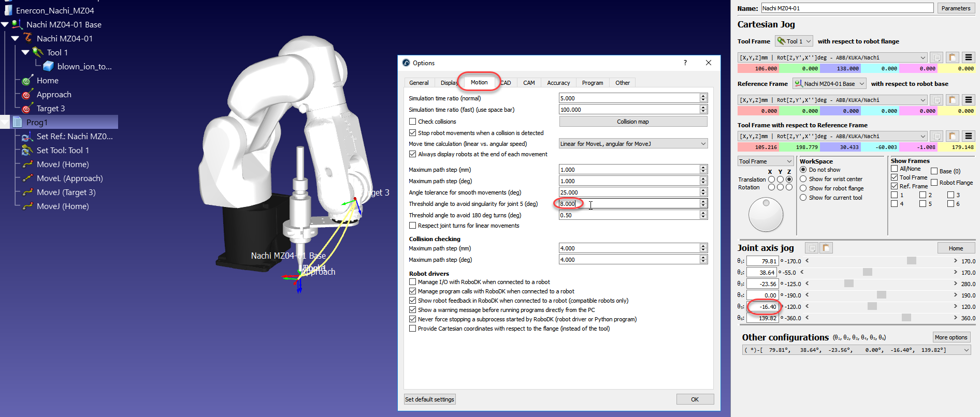Screen dimensions: 980x417
Task: Enable the Check collisions checkbox
Action: click(x=413, y=122)
